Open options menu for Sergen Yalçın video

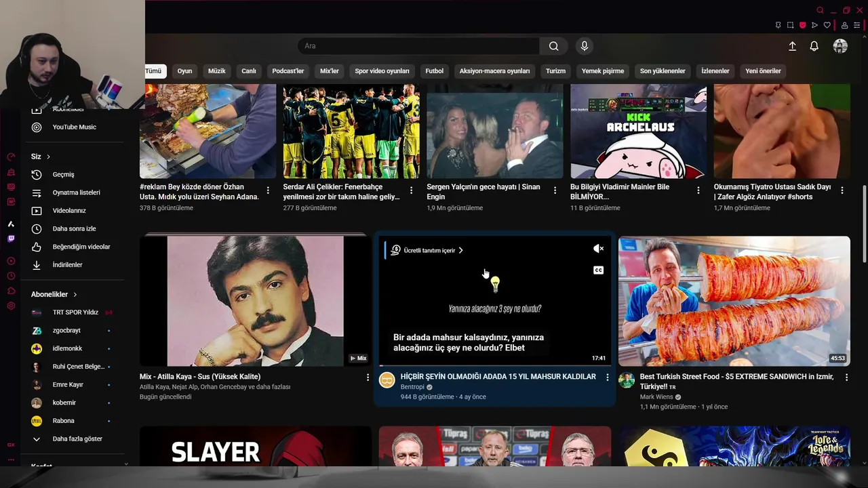555,190
